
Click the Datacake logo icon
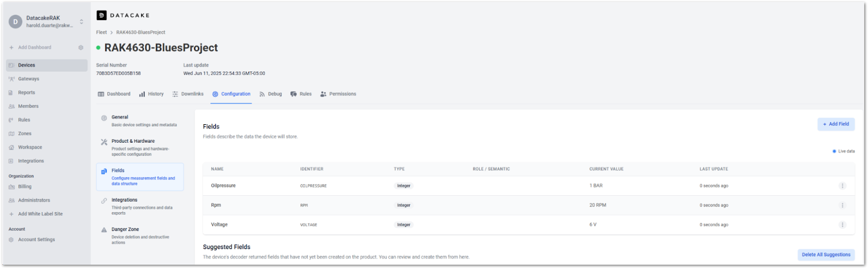click(x=101, y=15)
